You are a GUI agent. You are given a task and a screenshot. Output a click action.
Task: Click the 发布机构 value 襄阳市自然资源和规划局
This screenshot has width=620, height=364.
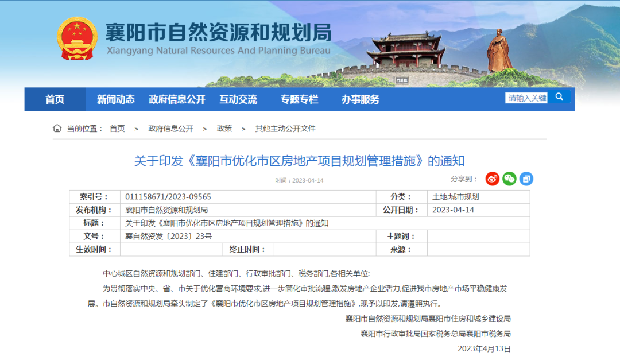pyautogui.click(x=166, y=210)
